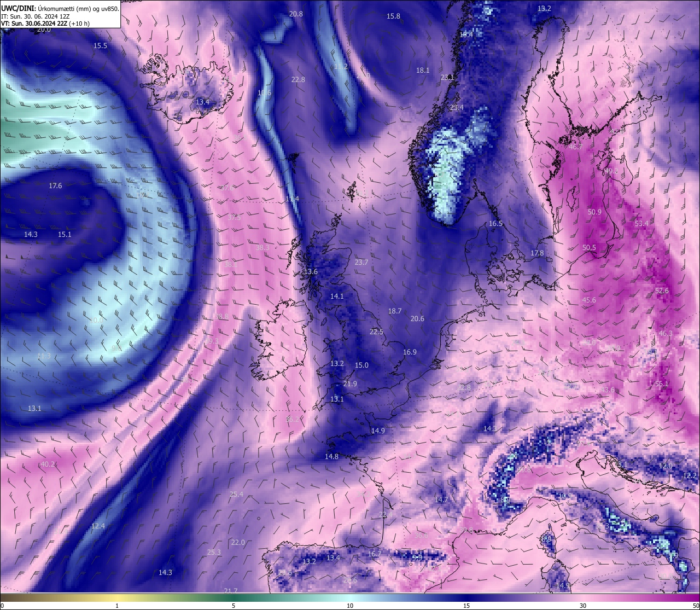Click the 52.6 value label

coord(662,291)
